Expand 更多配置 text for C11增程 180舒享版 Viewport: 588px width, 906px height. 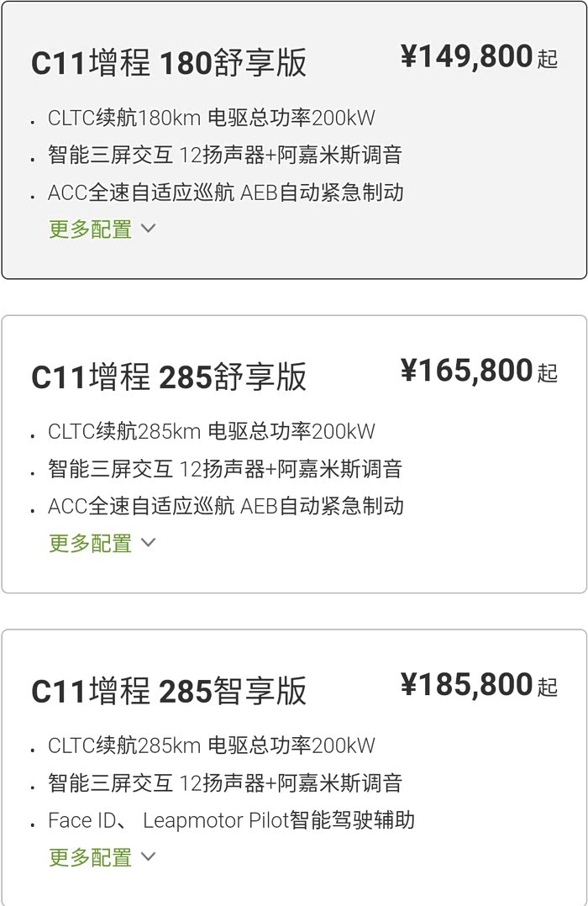[x=91, y=229]
